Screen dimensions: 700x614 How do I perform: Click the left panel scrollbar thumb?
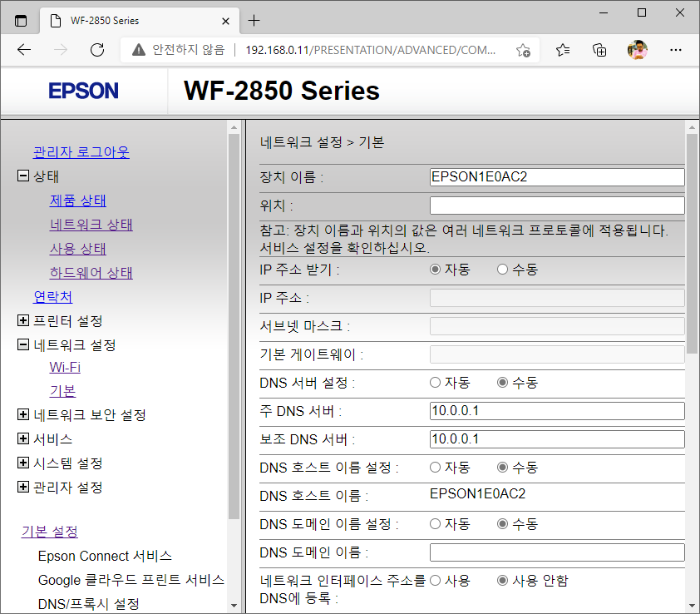[234, 326]
